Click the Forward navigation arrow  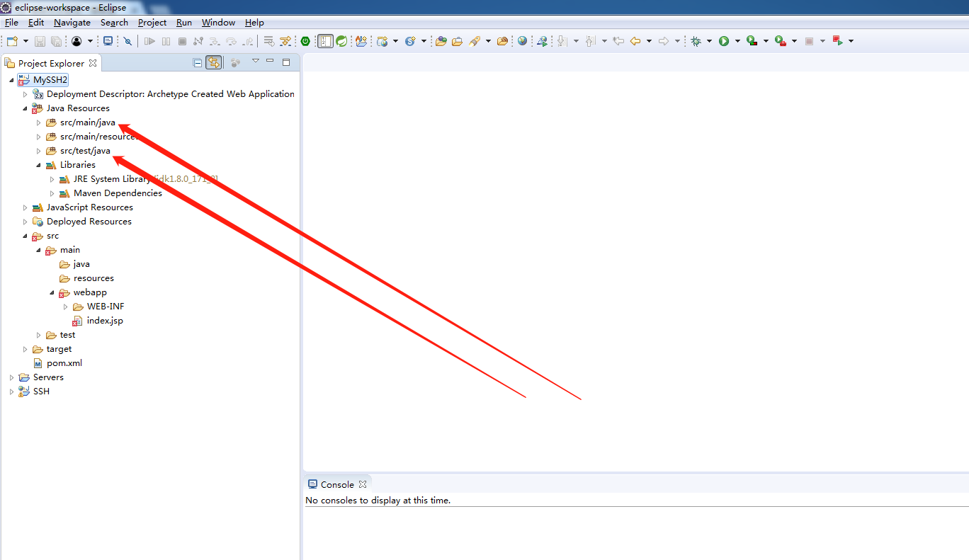click(x=664, y=41)
